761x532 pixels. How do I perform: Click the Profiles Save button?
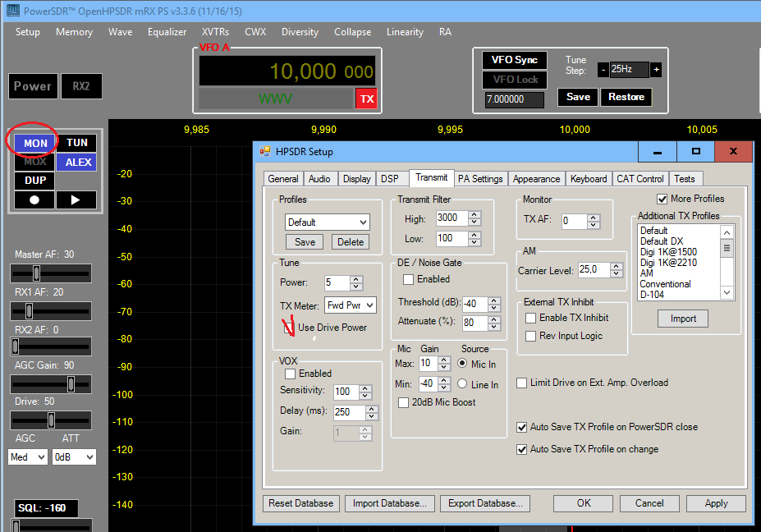(305, 242)
